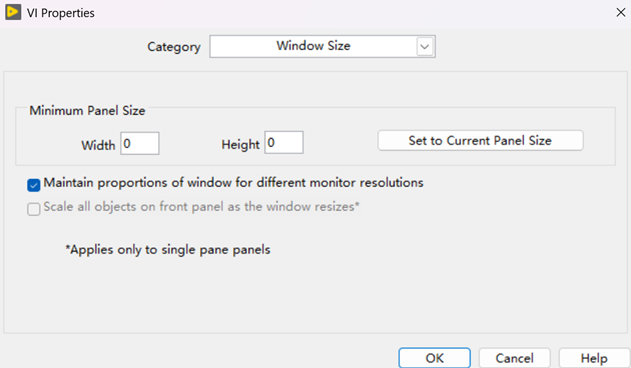Open the Window Size category combo box
Image resolution: width=631 pixels, height=368 pixels.
(322, 47)
